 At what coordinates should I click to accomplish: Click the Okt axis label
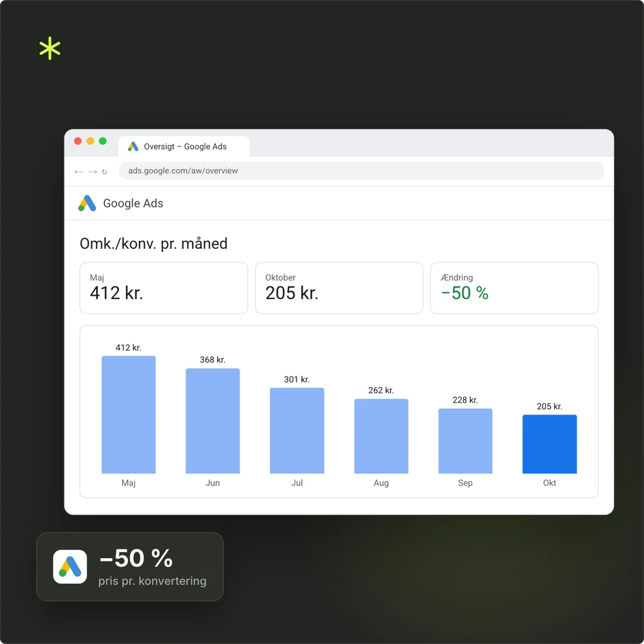click(549, 483)
